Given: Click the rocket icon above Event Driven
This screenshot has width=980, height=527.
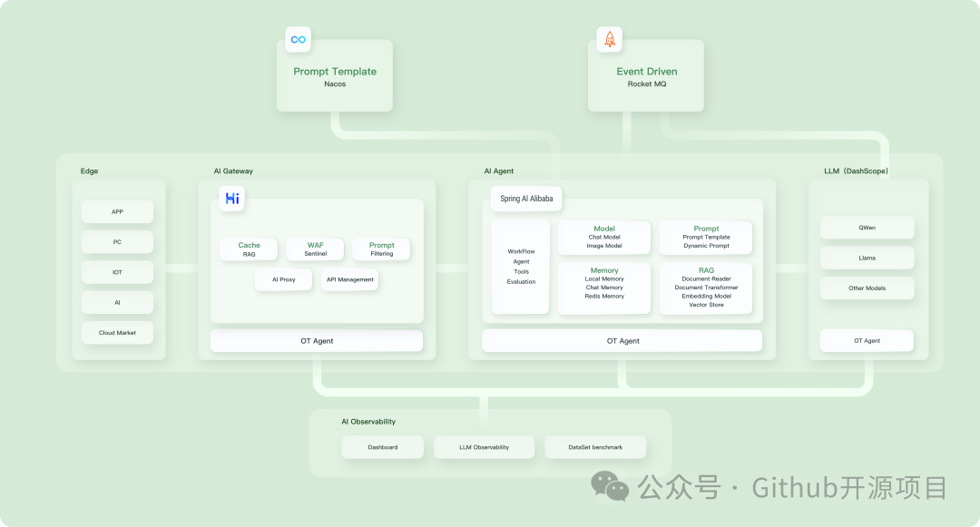Looking at the screenshot, I should click(x=610, y=39).
